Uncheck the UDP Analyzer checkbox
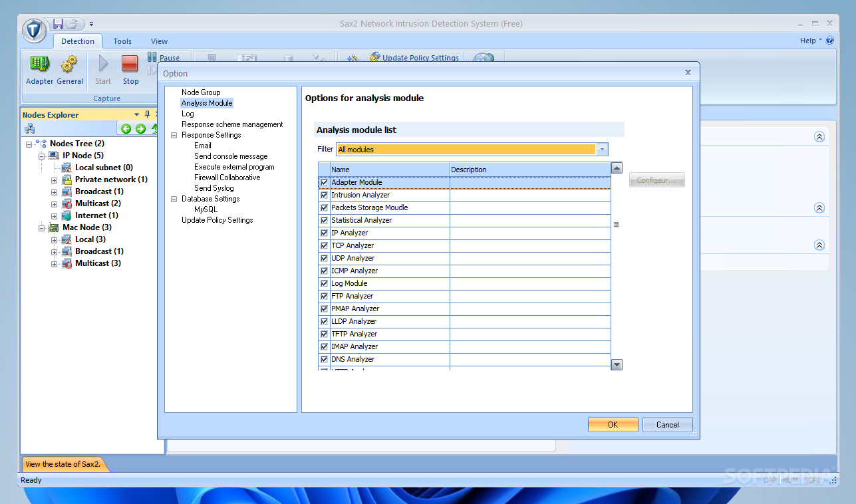This screenshot has width=856, height=504. click(324, 258)
